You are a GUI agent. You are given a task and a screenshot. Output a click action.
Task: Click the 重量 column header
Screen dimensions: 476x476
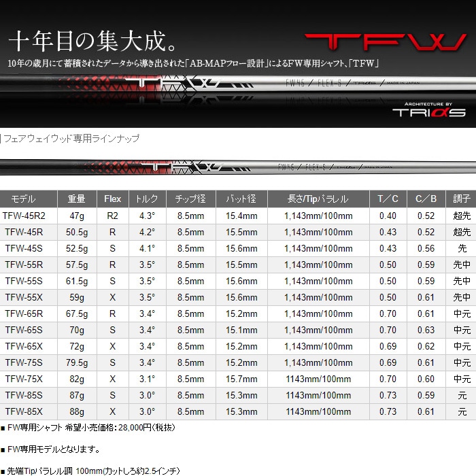(x=77, y=199)
